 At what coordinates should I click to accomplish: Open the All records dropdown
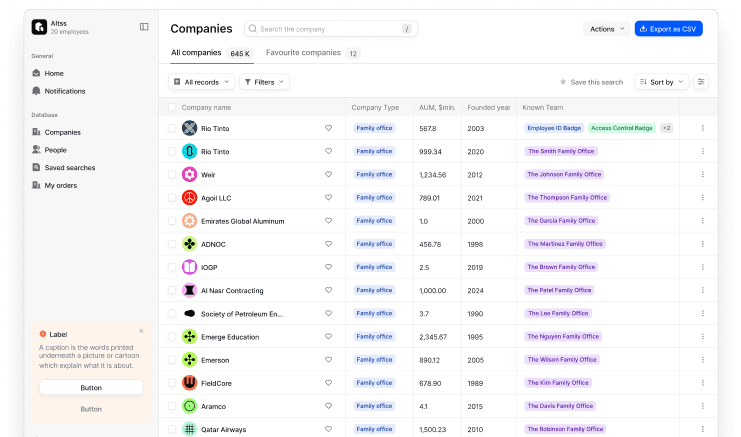pos(201,82)
